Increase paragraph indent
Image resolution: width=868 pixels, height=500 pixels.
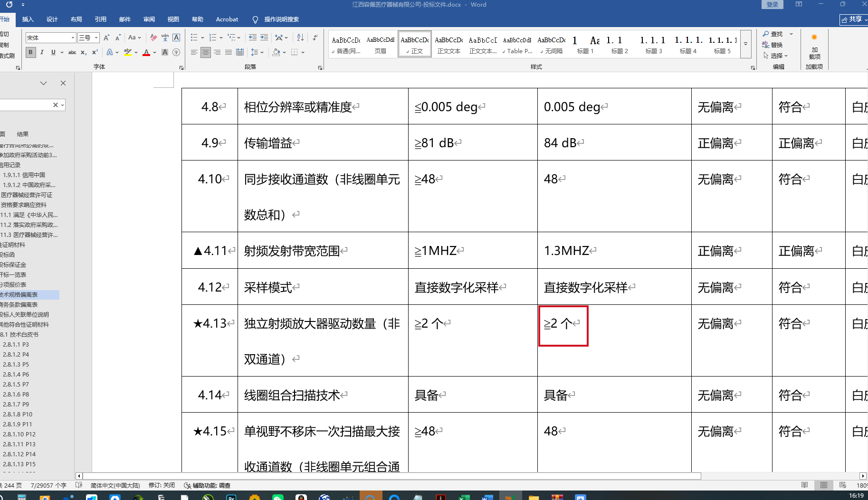point(264,38)
